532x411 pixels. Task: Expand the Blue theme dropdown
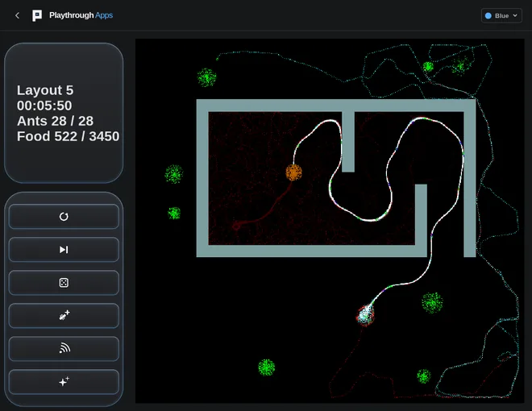[501, 15]
